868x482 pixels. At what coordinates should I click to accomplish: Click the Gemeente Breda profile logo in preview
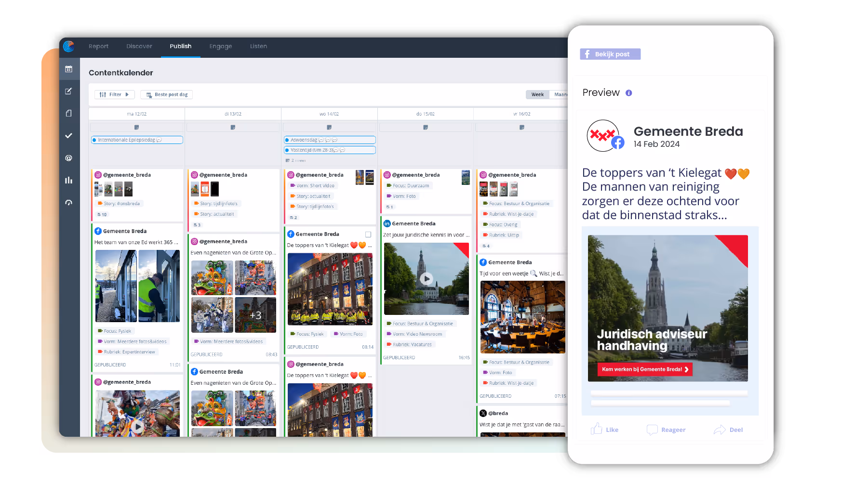coord(602,136)
